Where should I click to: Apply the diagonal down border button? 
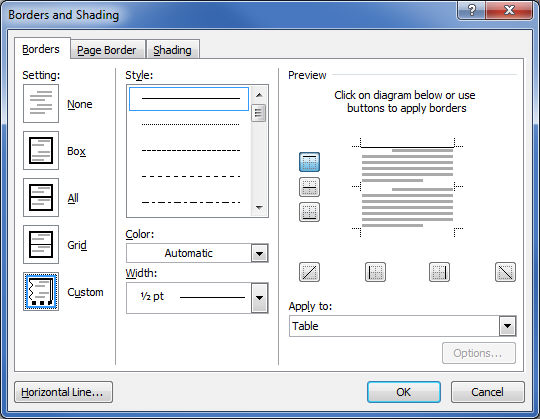tap(505, 272)
